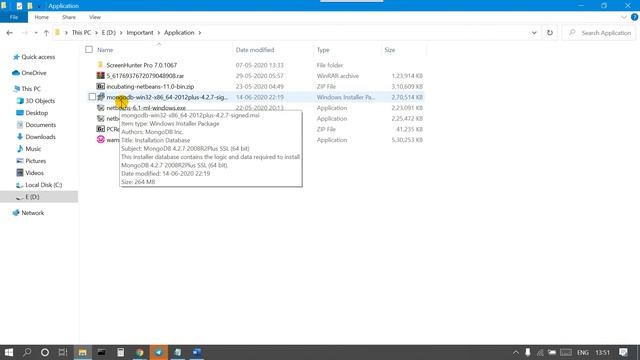Open address bar history dropdown
Screen dimensions: 640x360
pyautogui.click(x=534, y=33)
